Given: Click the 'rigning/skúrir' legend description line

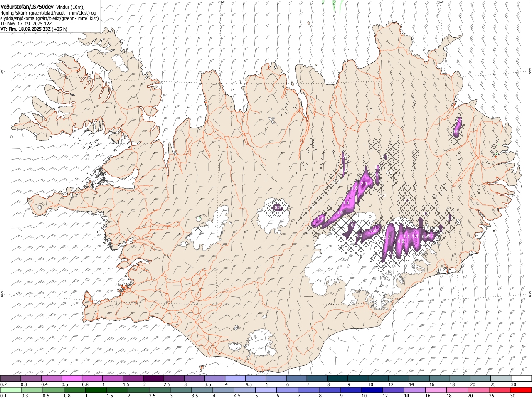Looking at the screenshot, I should 48,13.
